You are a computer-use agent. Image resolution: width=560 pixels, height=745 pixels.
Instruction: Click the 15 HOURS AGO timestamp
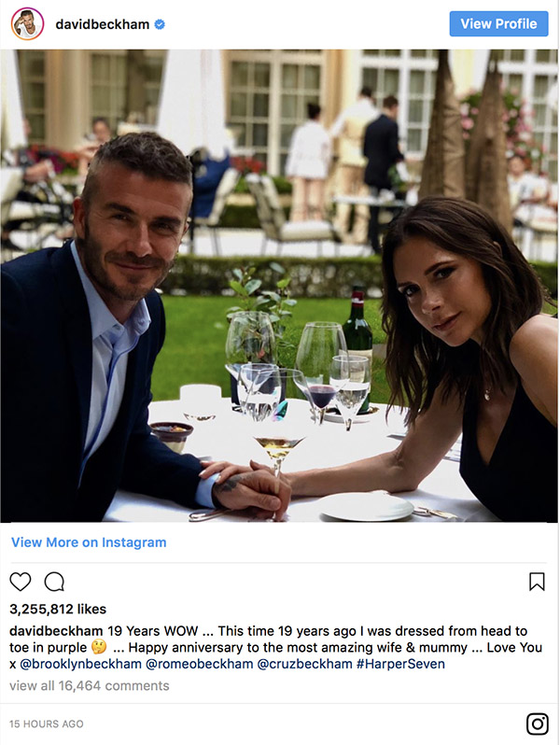pos(47,724)
